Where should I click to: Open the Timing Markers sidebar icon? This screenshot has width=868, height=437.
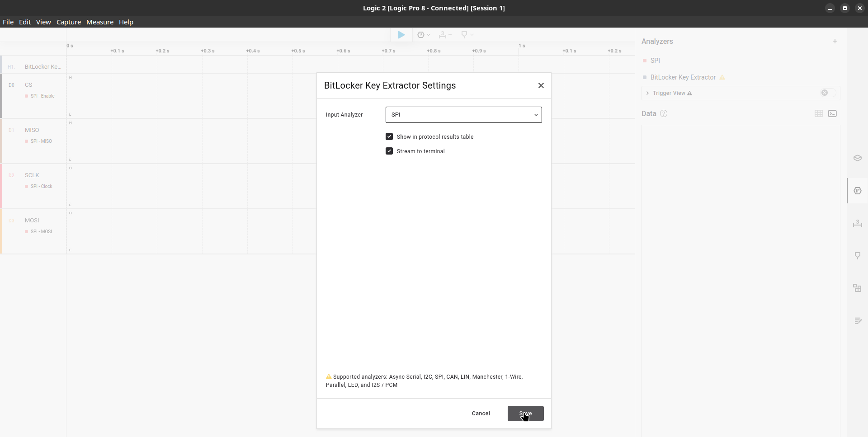858,256
